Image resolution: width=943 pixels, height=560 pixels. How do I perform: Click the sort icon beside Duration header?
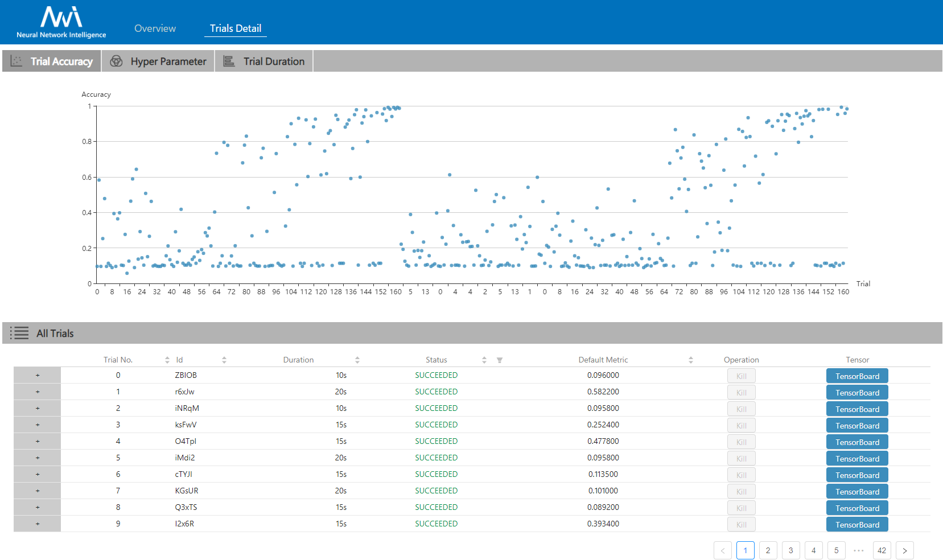357,360
